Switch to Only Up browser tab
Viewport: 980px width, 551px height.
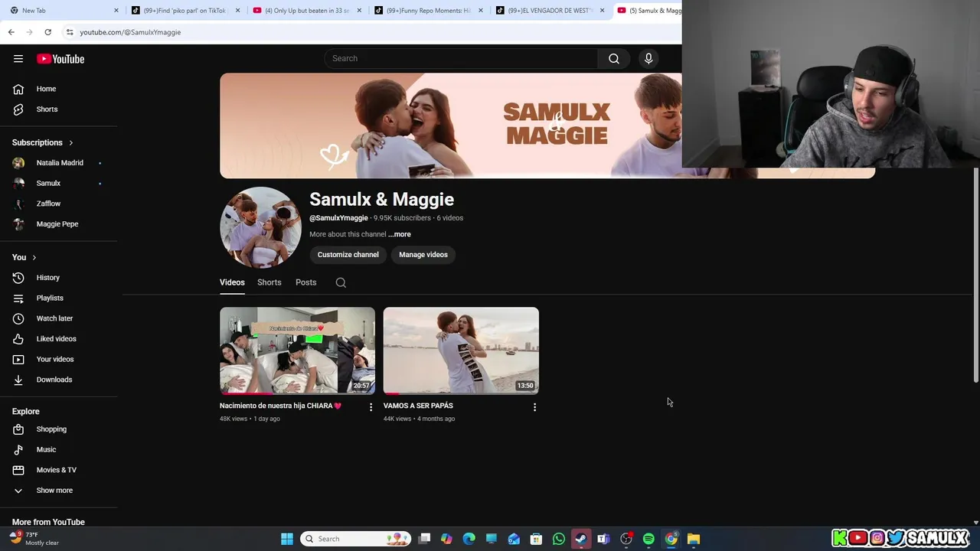pos(306,11)
